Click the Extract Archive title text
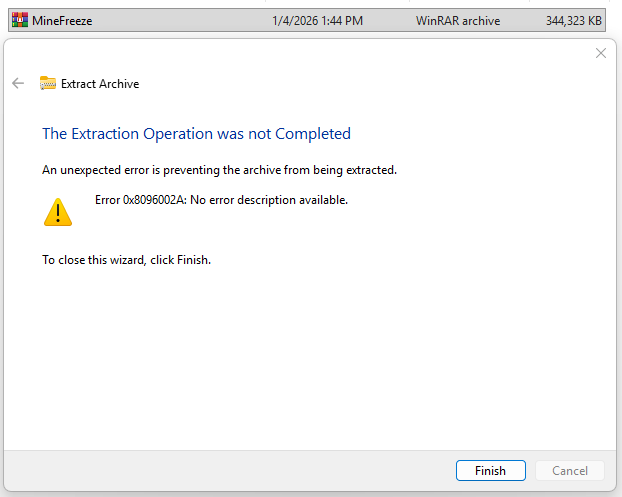Screen dimensions: 622x497 pos(100,84)
